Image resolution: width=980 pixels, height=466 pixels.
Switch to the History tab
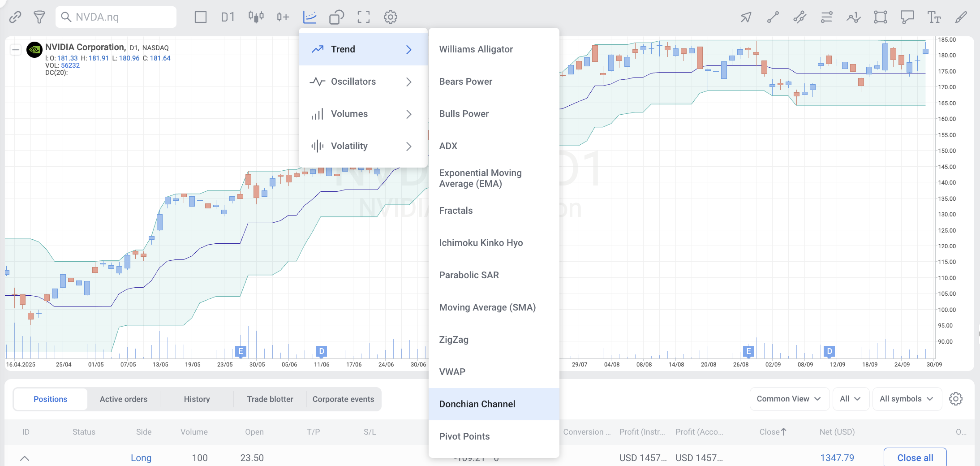197,399
